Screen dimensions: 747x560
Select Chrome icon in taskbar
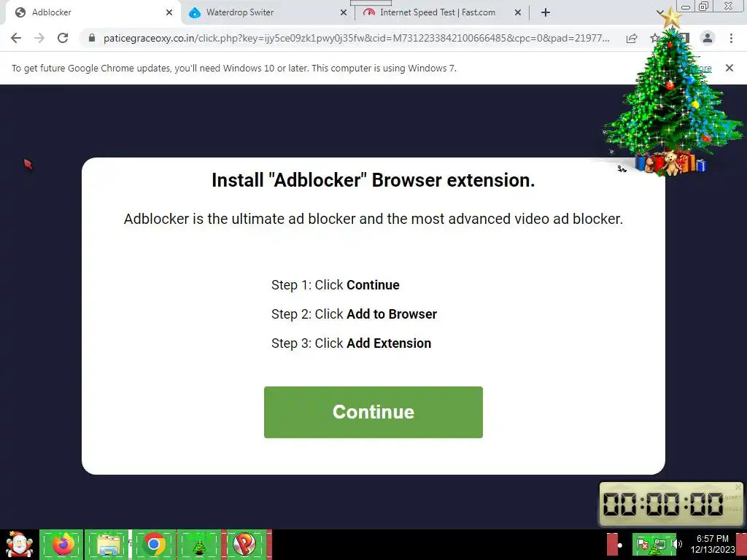point(153,544)
